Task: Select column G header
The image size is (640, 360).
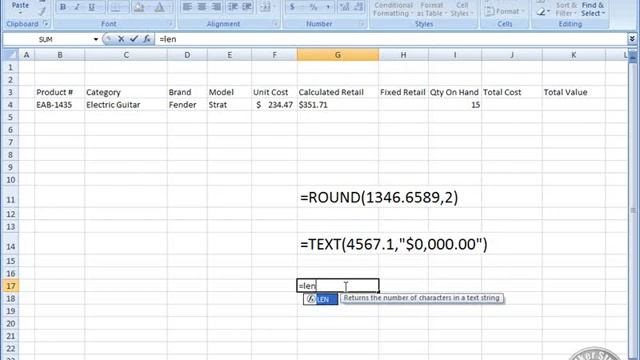Action: (338, 55)
